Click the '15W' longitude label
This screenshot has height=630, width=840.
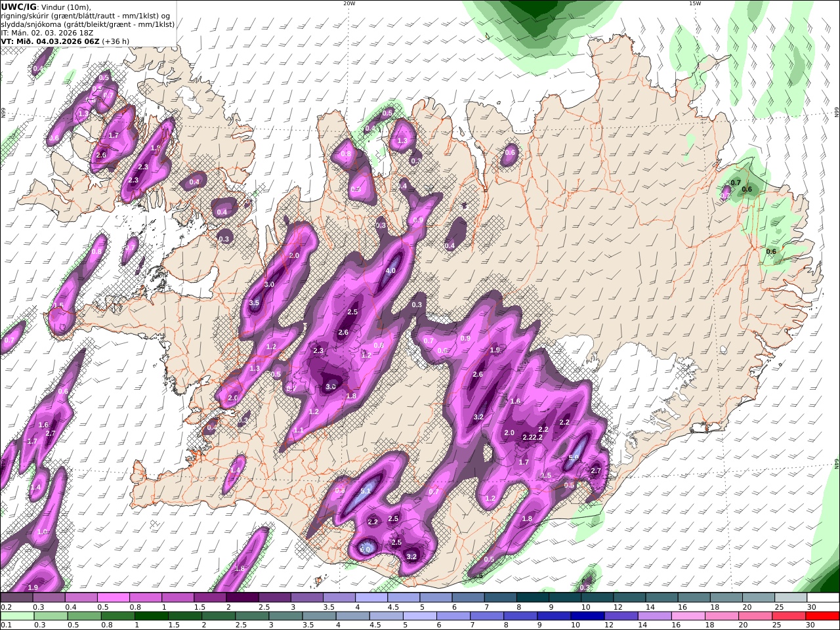[x=695, y=3]
